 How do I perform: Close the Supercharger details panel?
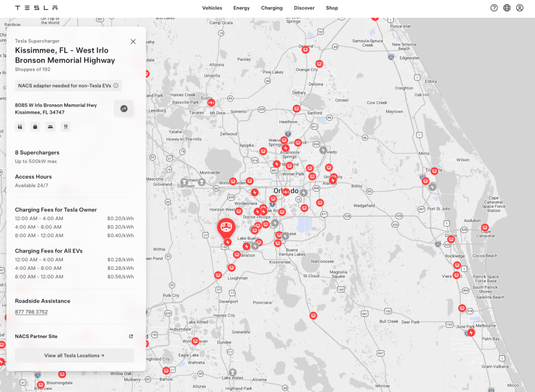coord(133,42)
